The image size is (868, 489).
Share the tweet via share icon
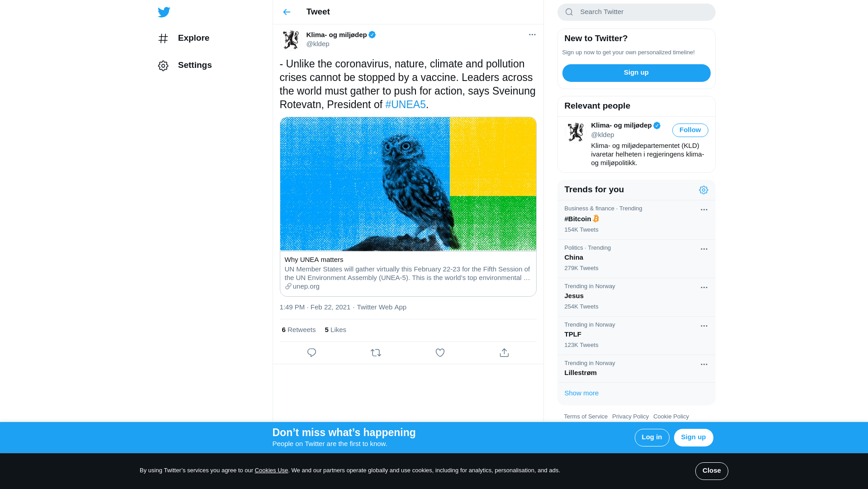(x=504, y=353)
